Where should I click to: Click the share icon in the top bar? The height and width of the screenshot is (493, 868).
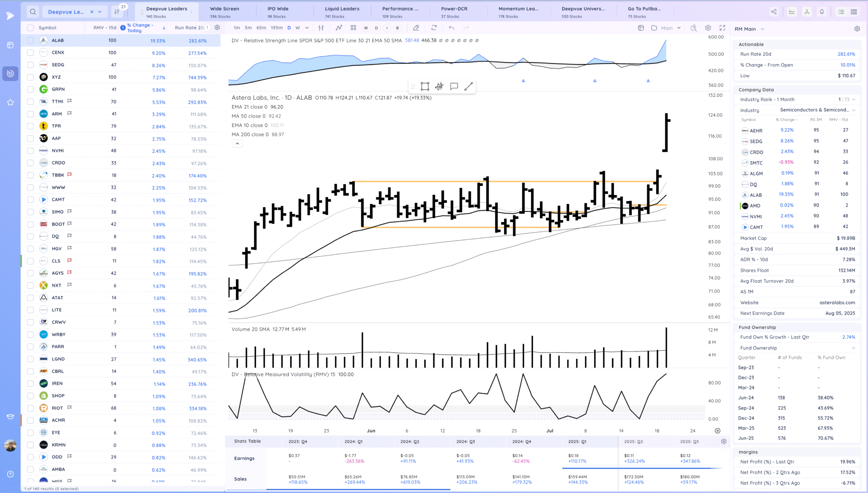click(x=774, y=12)
